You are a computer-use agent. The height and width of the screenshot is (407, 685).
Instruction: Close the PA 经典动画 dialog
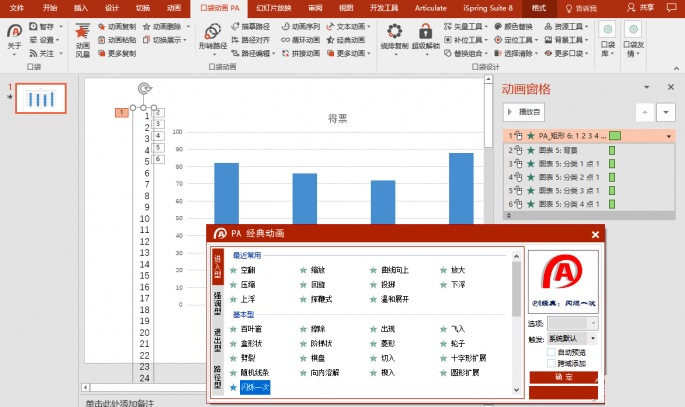click(x=595, y=234)
